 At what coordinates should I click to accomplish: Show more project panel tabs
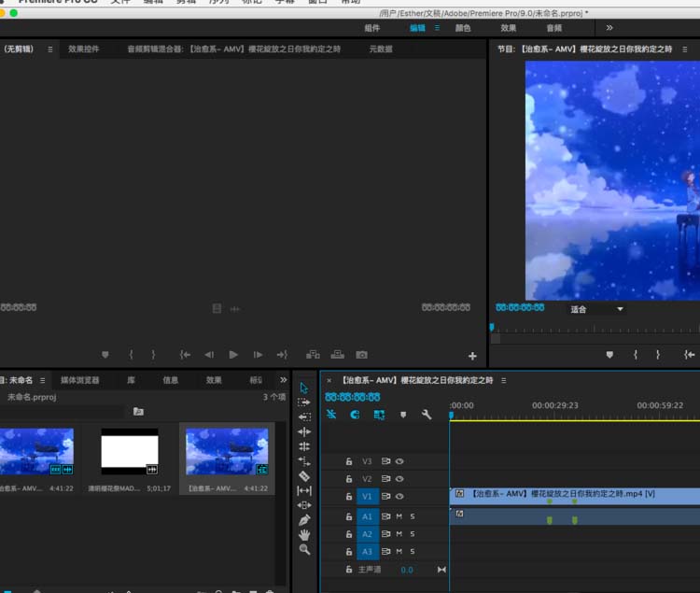click(283, 380)
